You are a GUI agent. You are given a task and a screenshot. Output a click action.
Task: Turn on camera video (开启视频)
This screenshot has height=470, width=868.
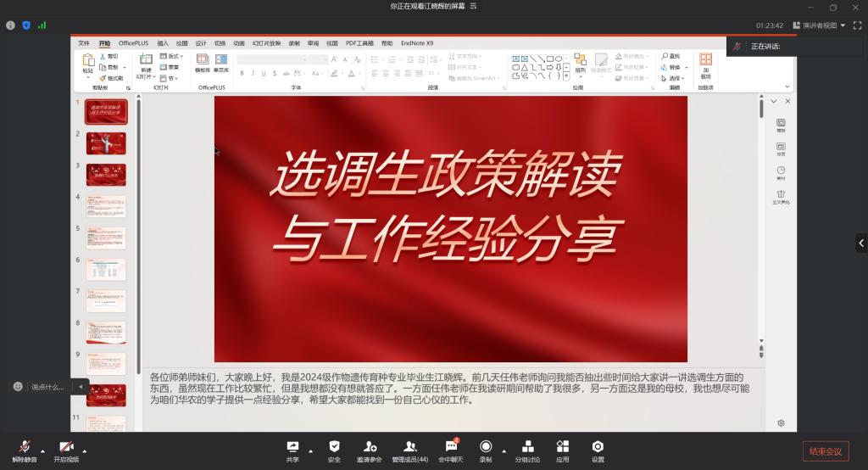[65, 450]
